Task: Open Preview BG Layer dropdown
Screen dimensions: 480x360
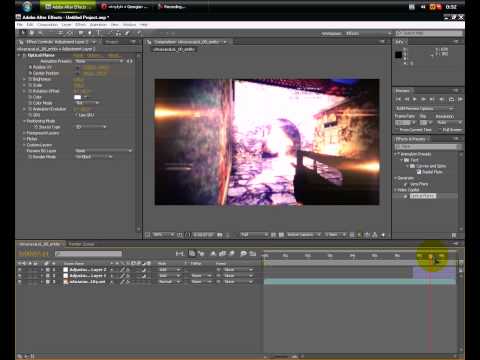Action: (103, 151)
